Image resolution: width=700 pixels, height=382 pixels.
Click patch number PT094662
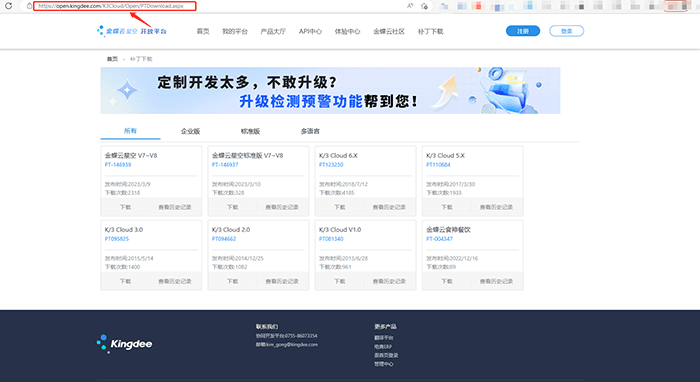(x=224, y=239)
